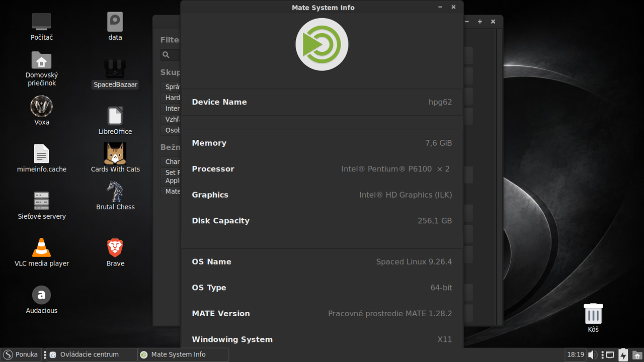Screen dimensions: 644x362
Task: Click the OS type value '64-bit'
Action: 441,288
